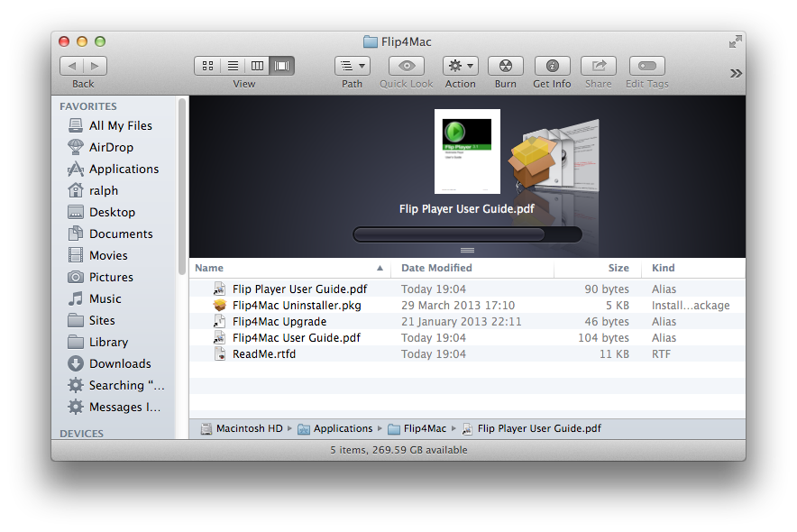This screenshot has height=532, width=797.
Task: Click the RTF kind cell
Action: [x=661, y=353]
